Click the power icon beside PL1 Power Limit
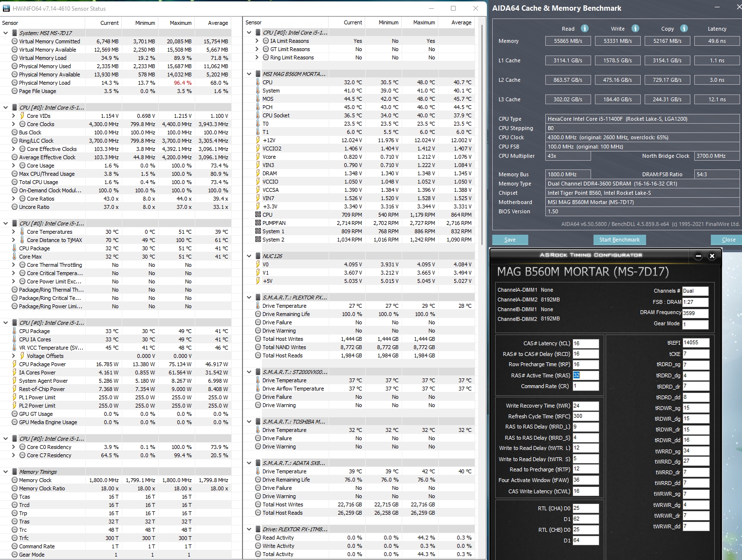The image size is (742, 560). pyautogui.click(x=15, y=397)
